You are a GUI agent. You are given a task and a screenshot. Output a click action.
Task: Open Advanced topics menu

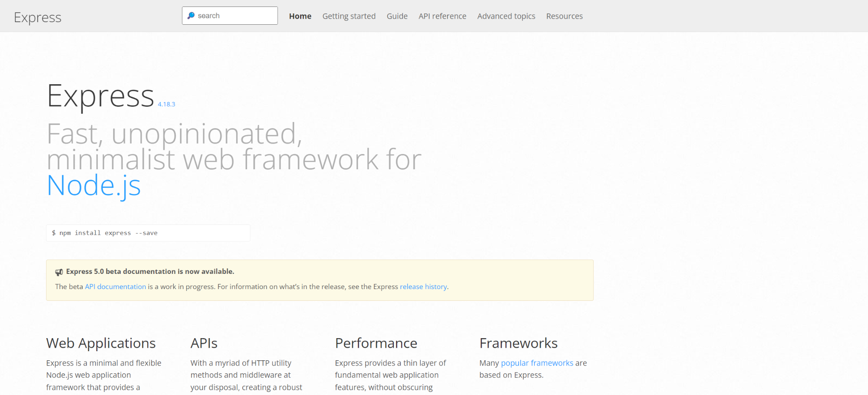click(506, 16)
